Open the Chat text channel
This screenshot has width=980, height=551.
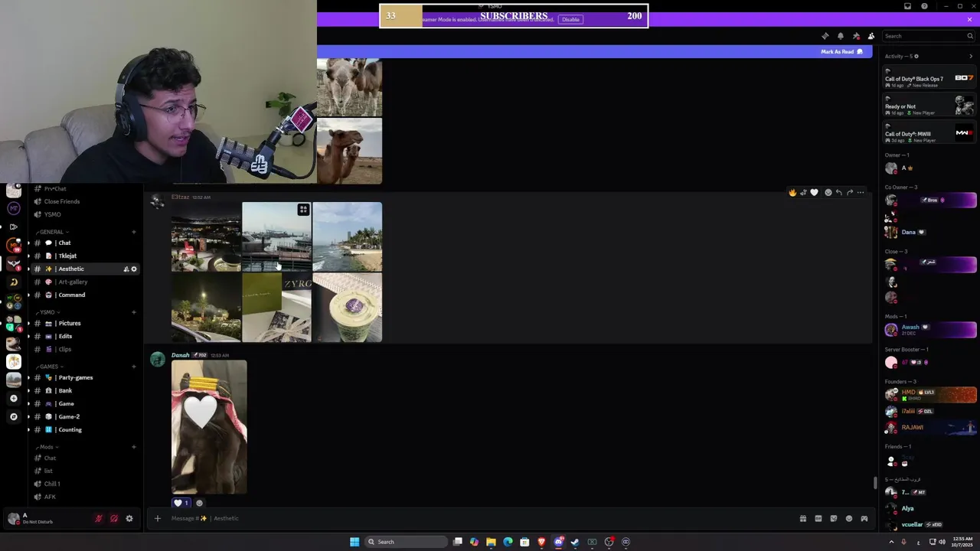pyautogui.click(x=84, y=243)
